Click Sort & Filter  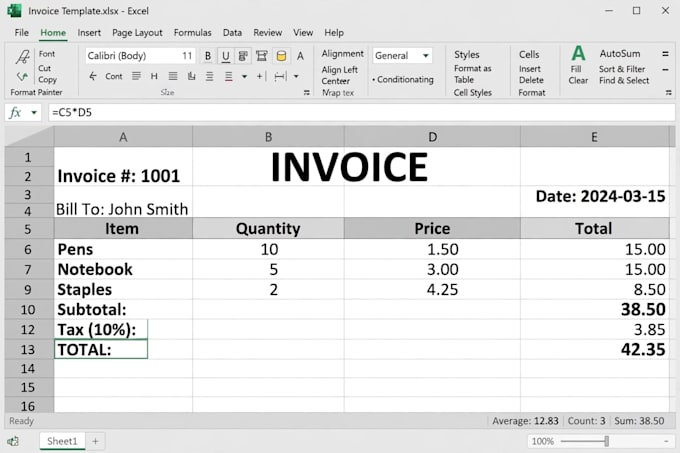pyautogui.click(x=622, y=69)
